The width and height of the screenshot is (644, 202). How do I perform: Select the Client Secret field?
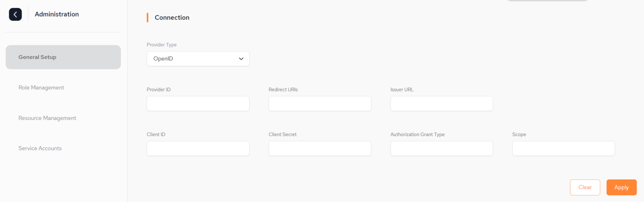(x=320, y=148)
